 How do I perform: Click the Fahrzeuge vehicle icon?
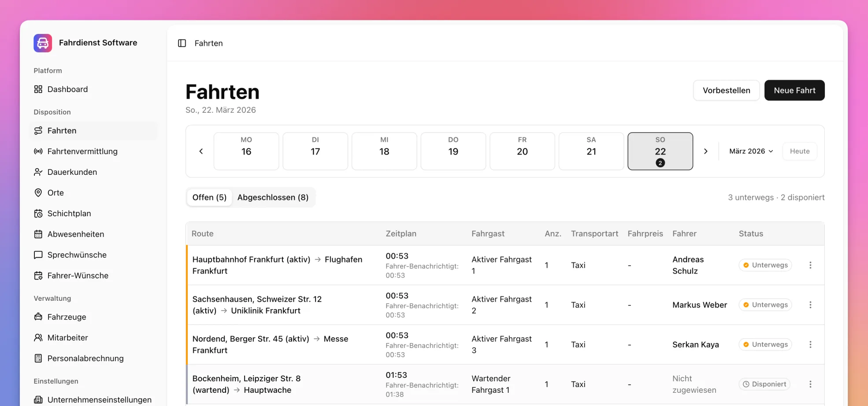click(x=38, y=317)
